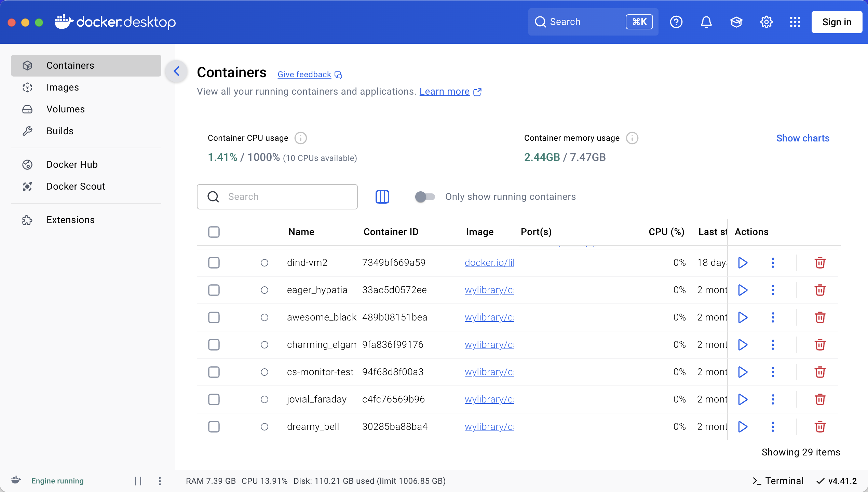
Task: Switch to the Images section
Action: (63, 87)
